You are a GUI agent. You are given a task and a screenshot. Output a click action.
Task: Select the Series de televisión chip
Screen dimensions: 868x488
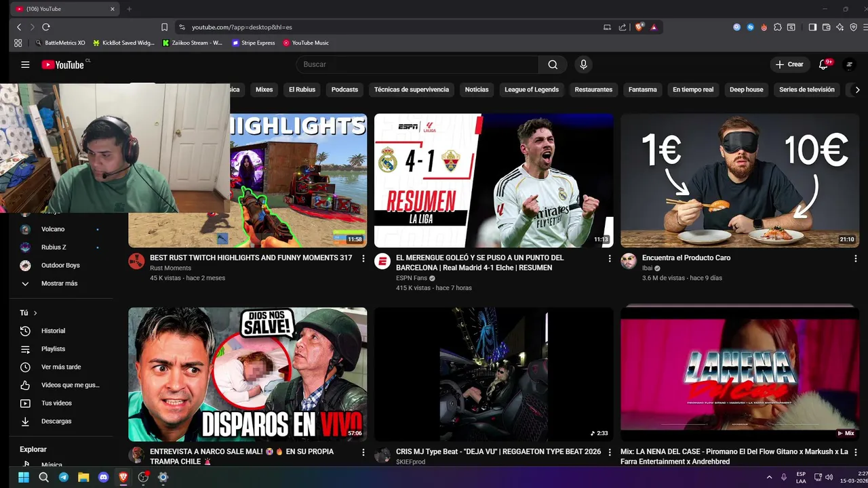click(807, 89)
